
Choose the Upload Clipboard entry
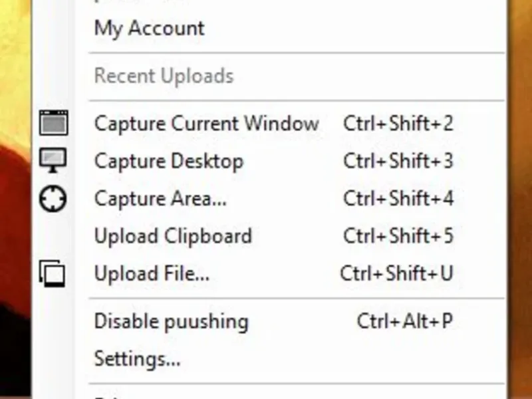point(173,236)
